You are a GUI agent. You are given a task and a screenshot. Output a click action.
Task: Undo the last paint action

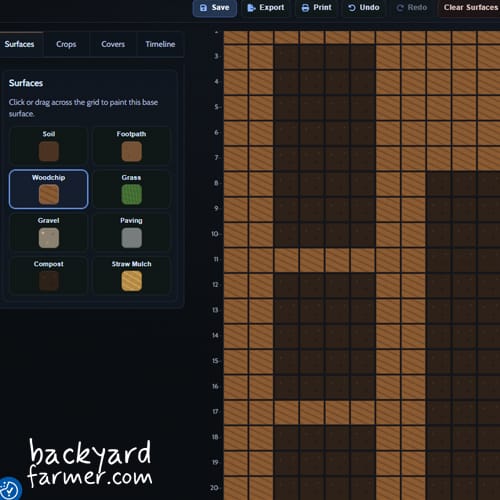[x=363, y=8]
